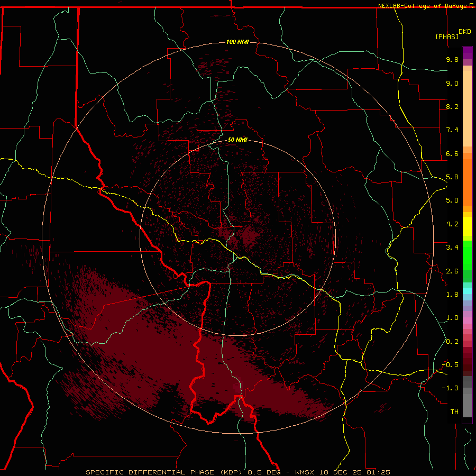Pick the pink segment of the color bar
The height and width of the screenshot is (476, 476).
coord(467,321)
